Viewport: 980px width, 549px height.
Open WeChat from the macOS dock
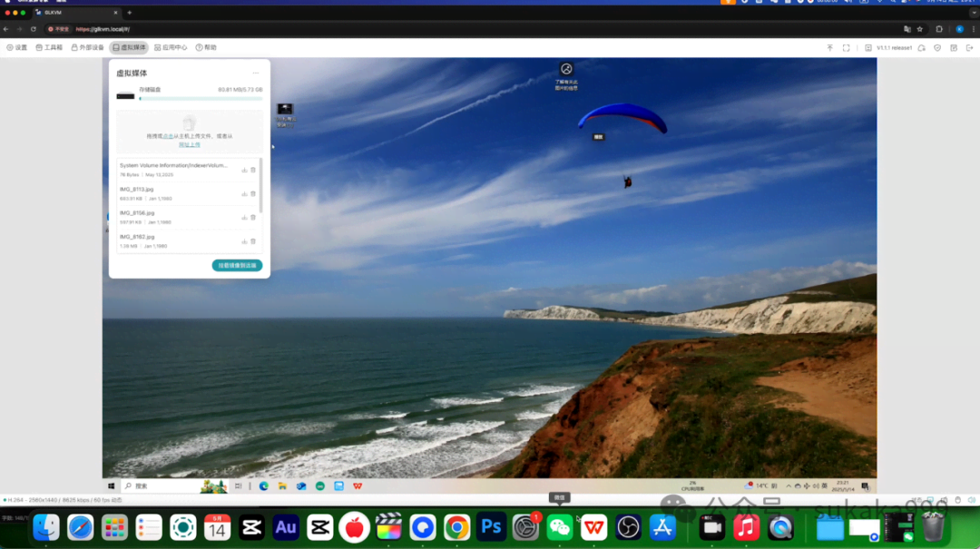[559, 527]
